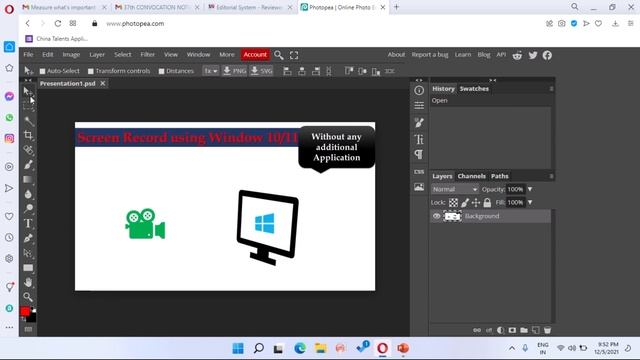Select the Spot Healing tool

[x=28, y=150]
